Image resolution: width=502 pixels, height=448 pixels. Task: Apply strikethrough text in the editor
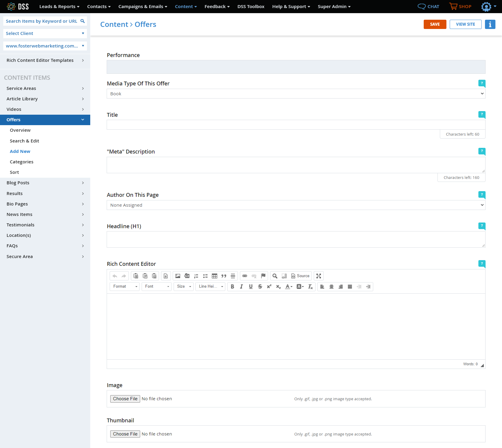260,286
